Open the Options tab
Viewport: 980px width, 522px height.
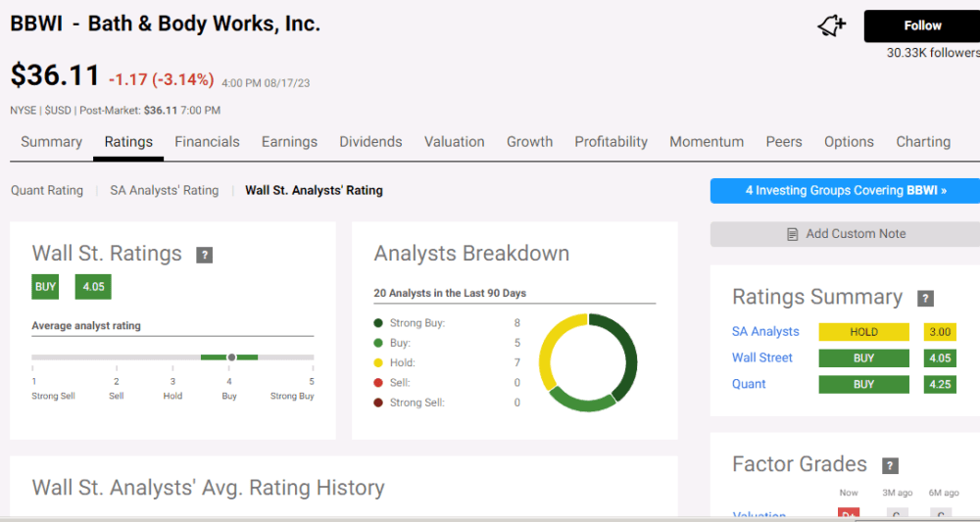pyautogui.click(x=849, y=142)
